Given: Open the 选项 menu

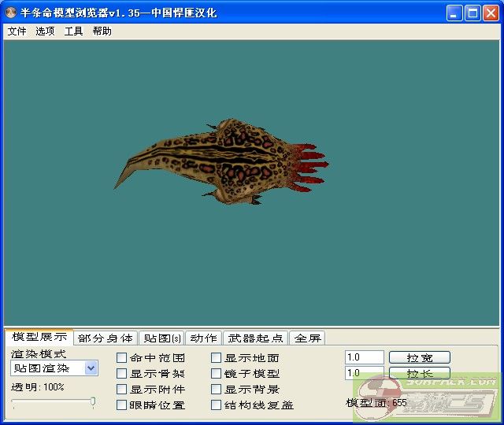Looking at the screenshot, I should pos(45,31).
